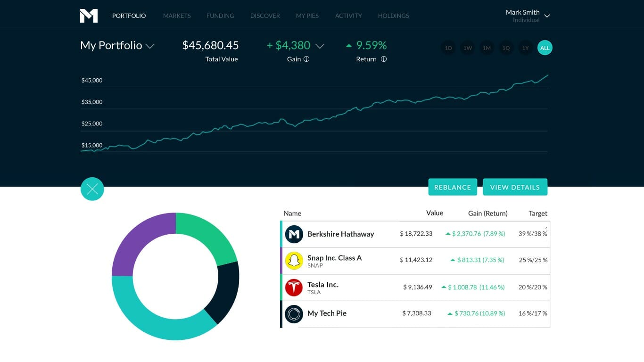Open the Holdings section

click(393, 16)
